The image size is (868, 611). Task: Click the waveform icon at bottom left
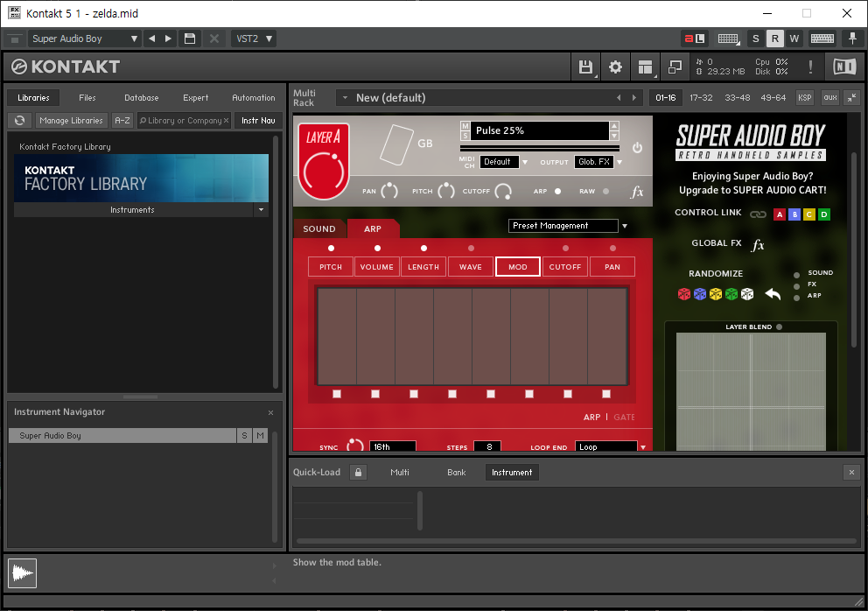pyautogui.click(x=22, y=572)
